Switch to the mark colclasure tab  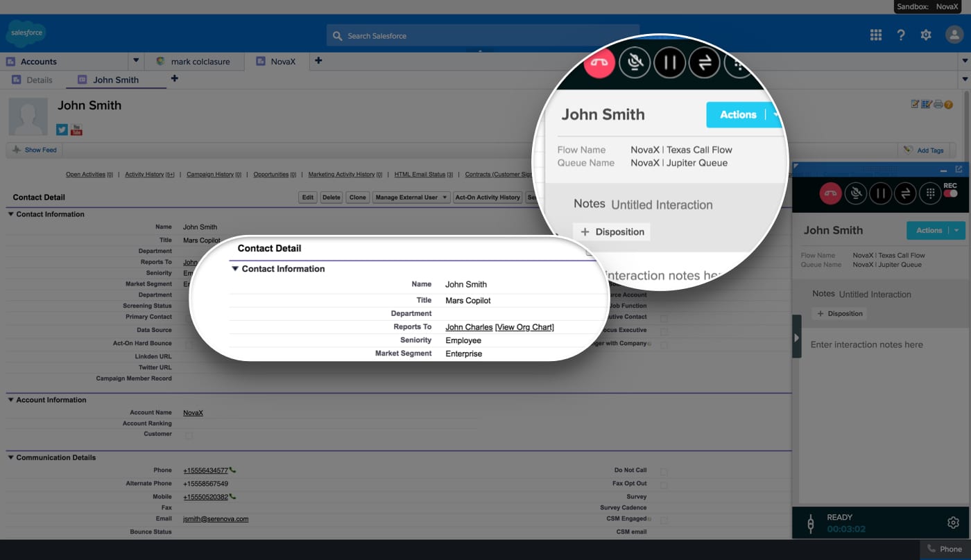point(195,61)
